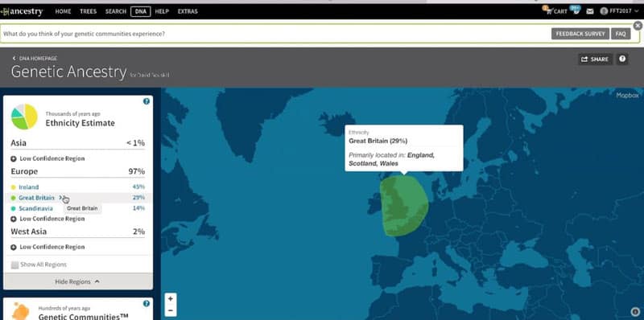Expand Europe Low Confidence Region
Viewport: 644px width, 320px height.
47,219
